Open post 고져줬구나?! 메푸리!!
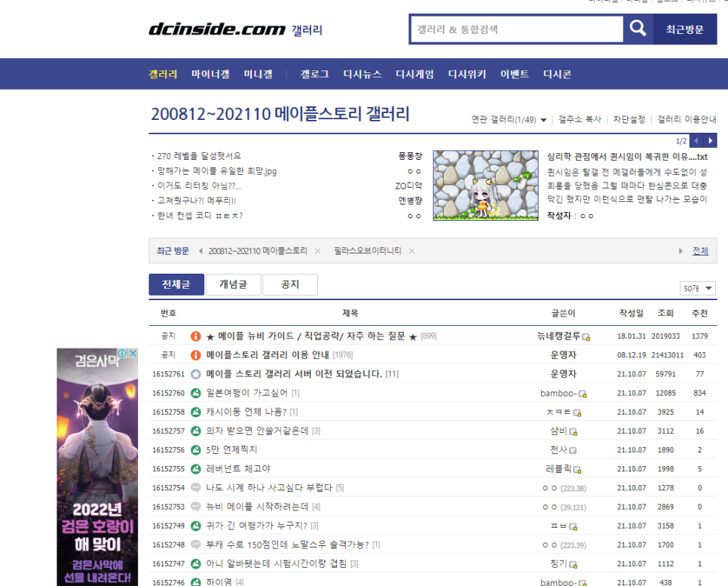The height and width of the screenshot is (586, 728). (x=197, y=201)
